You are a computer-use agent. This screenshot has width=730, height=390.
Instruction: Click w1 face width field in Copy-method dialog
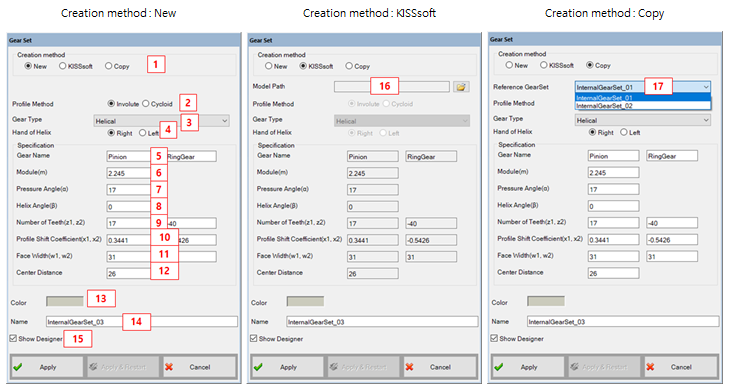(x=613, y=256)
